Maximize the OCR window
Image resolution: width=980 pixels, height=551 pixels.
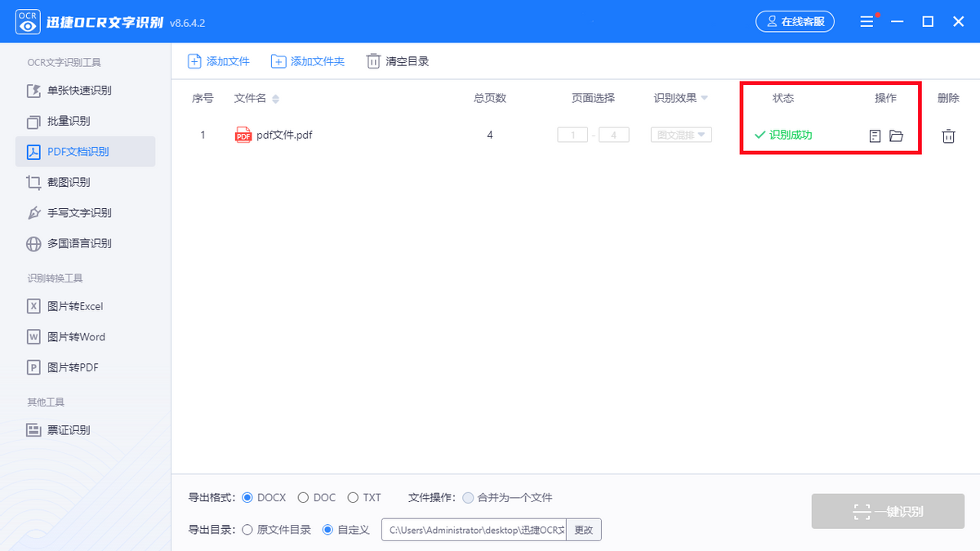pyautogui.click(x=928, y=22)
